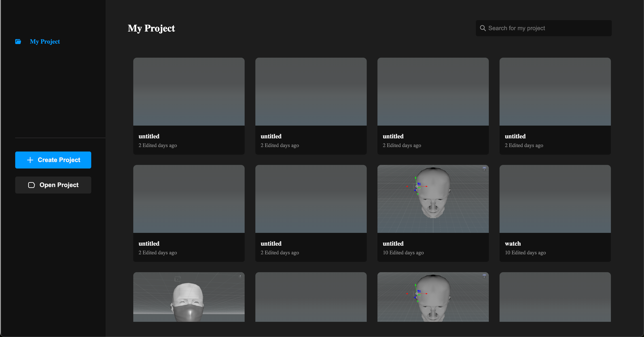This screenshot has height=337, width=644.
Task: Open the watch project thumbnail
Action: click(555, 199)
